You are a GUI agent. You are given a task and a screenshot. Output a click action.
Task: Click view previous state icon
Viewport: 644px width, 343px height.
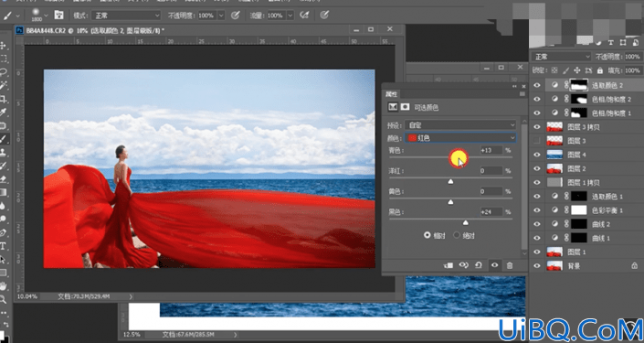(x=464, y=265)
